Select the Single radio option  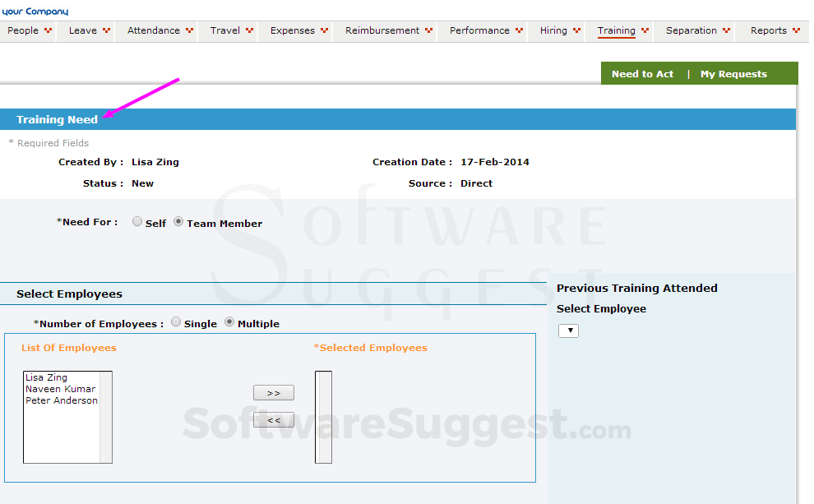(175, 322)
